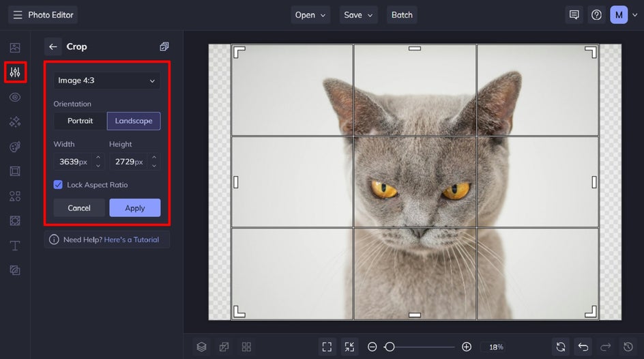Open the Save dropdown menu
The height and width of the screenshot is (359, 644).
tap(358, 15)
